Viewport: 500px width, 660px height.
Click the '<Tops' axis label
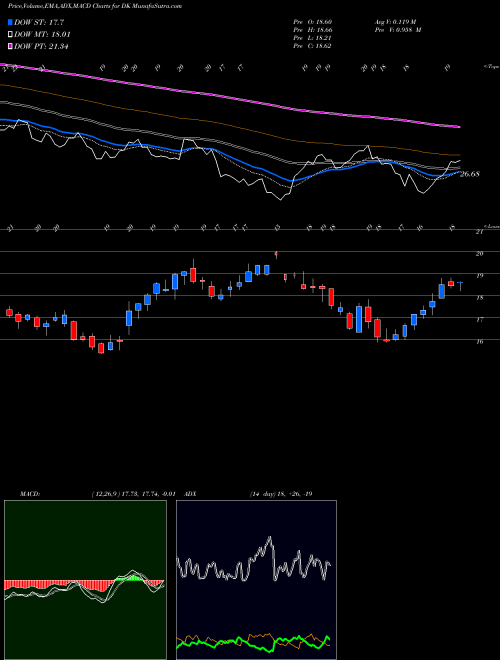(491, 67)
